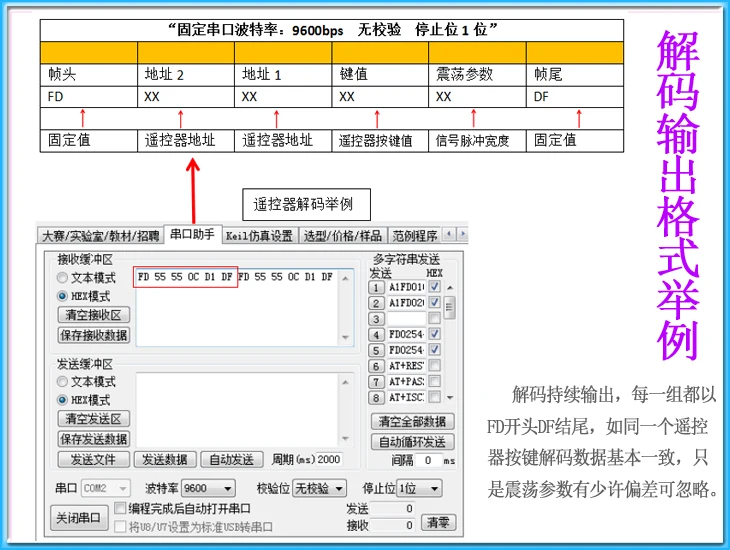
Task: Send multi-string row 6
Action: [376, 366]
